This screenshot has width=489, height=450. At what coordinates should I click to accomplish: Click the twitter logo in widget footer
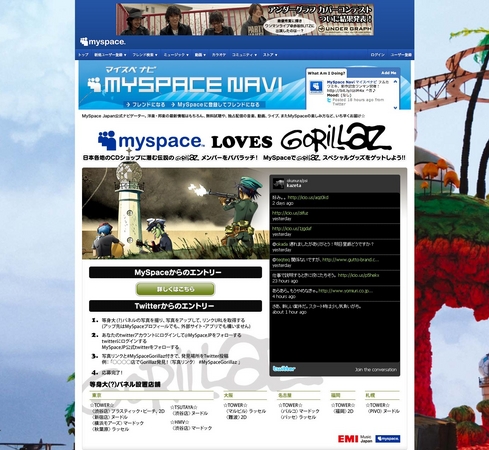(284, 369)
